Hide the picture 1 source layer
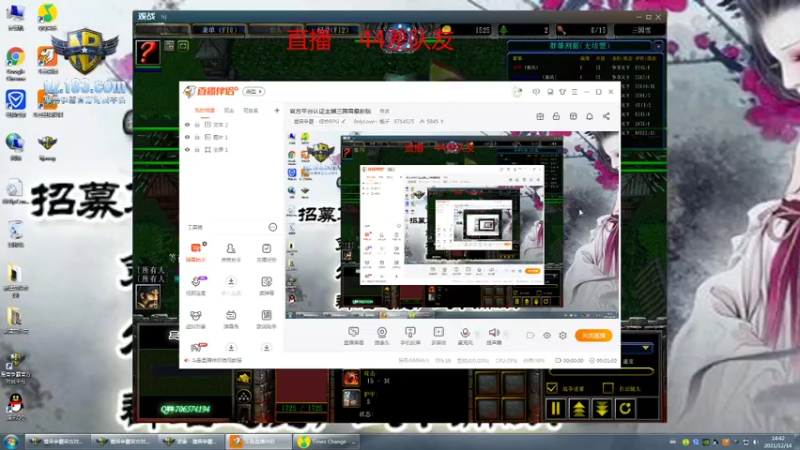The image size is (800, 450). click(x=187, y=137)
